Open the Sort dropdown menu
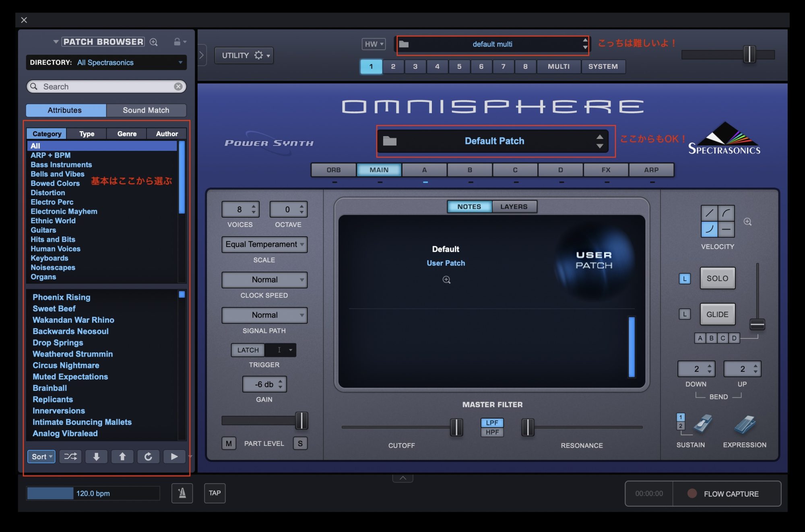Viewport: 805px width, 532px height. [41, 456]
